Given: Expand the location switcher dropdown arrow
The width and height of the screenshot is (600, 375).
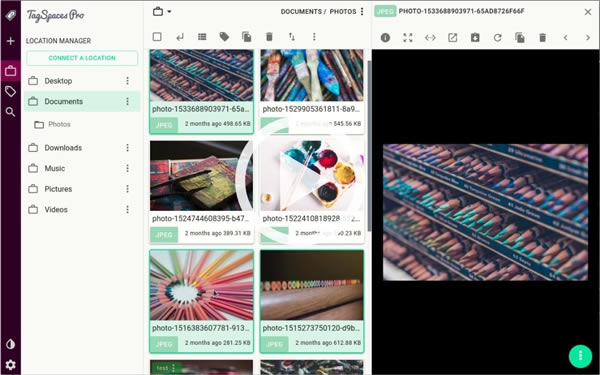Looking at the screenshot, I should pyautogui.click(x=169, y=11).
